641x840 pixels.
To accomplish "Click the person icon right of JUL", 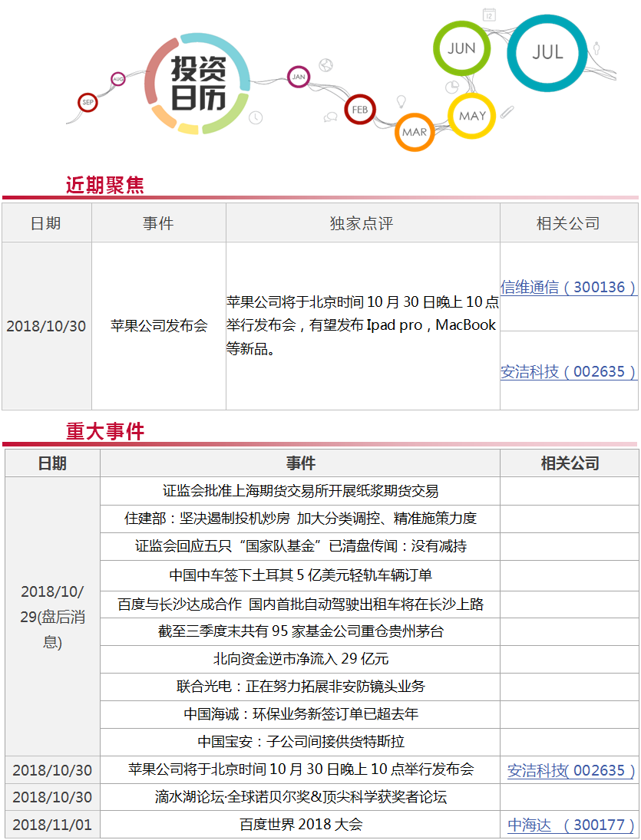I will point(596,49).
